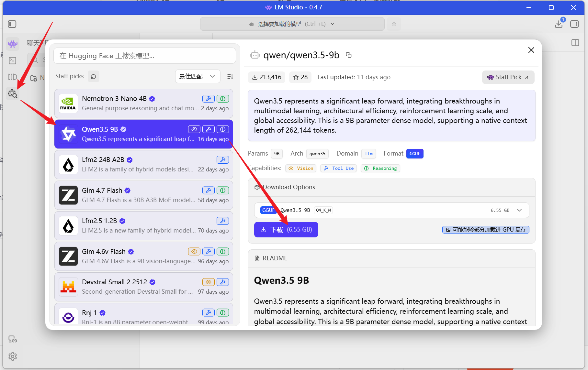Click the Last updated: 11 days ago text
Viewport: 588px width, 370px height.
pos(354,77)
